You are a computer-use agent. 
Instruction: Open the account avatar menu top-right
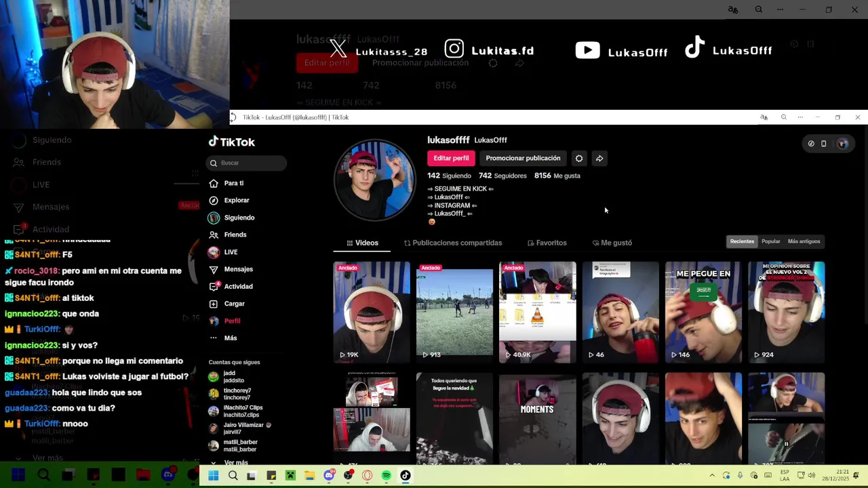tap(842, 144)
